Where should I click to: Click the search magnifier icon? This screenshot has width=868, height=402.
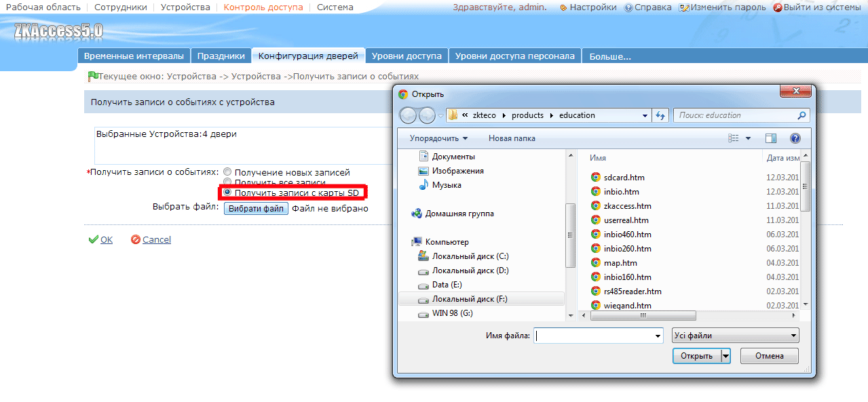[x=802, y=115]
